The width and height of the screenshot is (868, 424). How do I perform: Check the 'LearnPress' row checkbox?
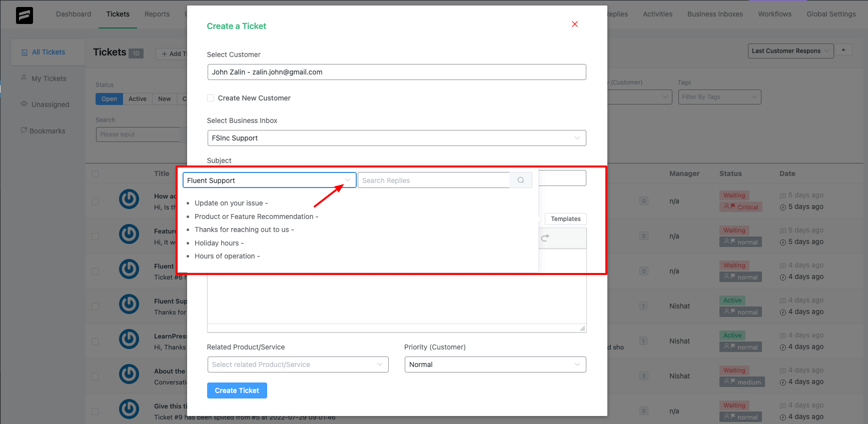95,341
